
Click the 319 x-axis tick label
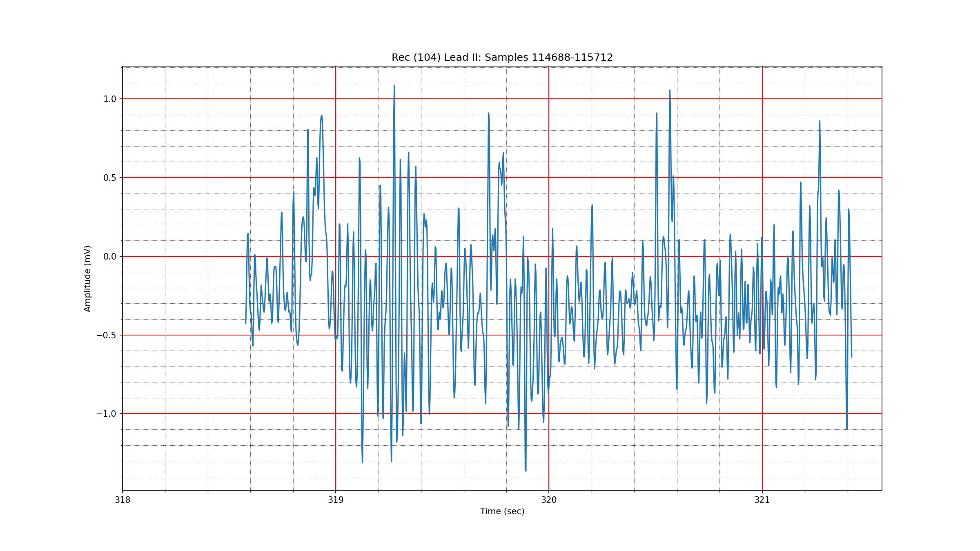pyautogui.click(x=336, y=500)
